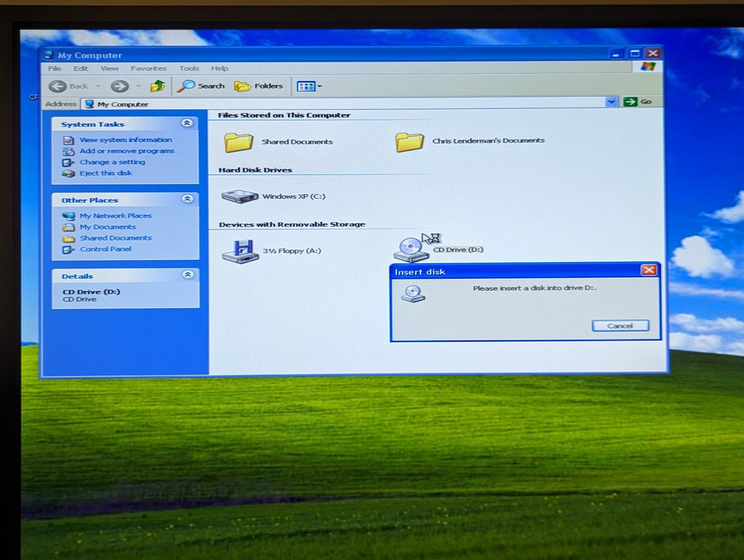Expand the Address bar dropdown

pyautogui.click(x=612, y=102)
